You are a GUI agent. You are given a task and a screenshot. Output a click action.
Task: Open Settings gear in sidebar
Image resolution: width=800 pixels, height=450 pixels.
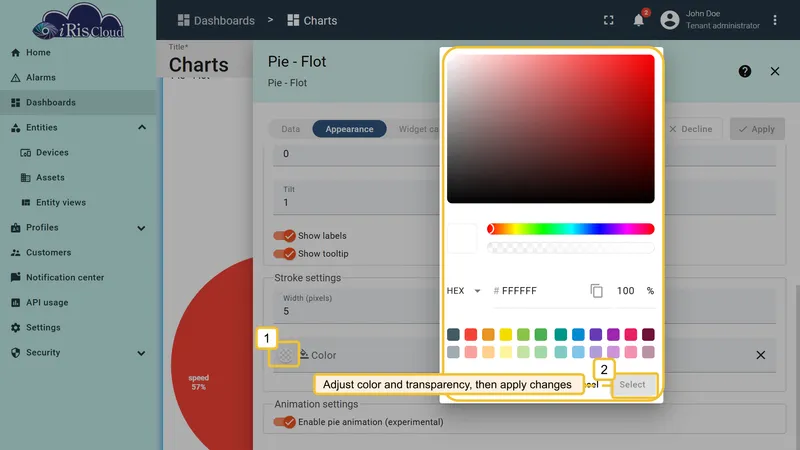15,328
